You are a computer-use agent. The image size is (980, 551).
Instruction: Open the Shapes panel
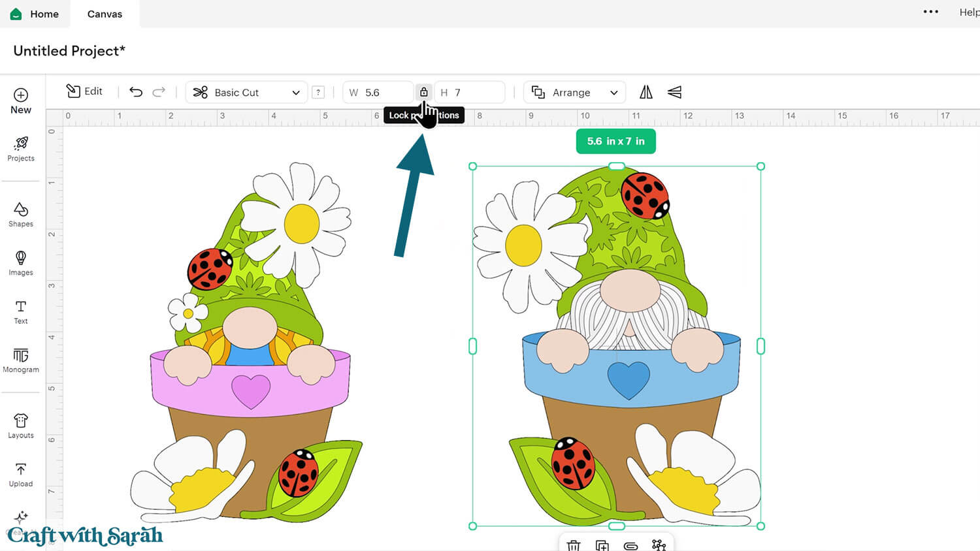point(21,214)
